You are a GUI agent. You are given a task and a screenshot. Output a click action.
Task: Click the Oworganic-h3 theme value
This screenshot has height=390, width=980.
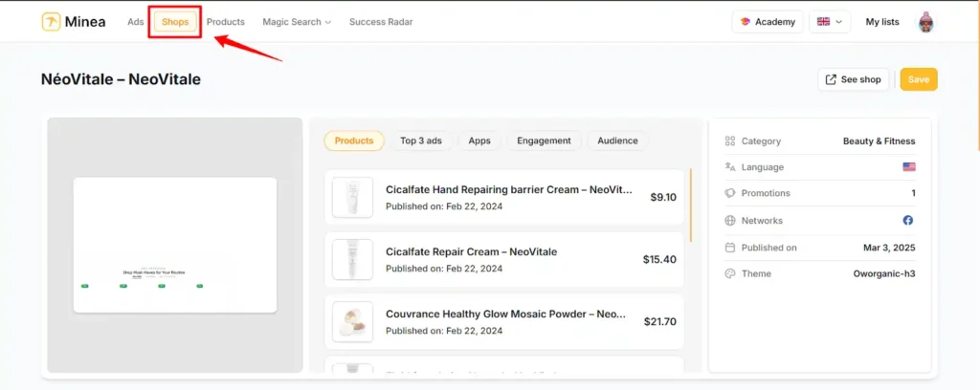[x=883, y=273]
